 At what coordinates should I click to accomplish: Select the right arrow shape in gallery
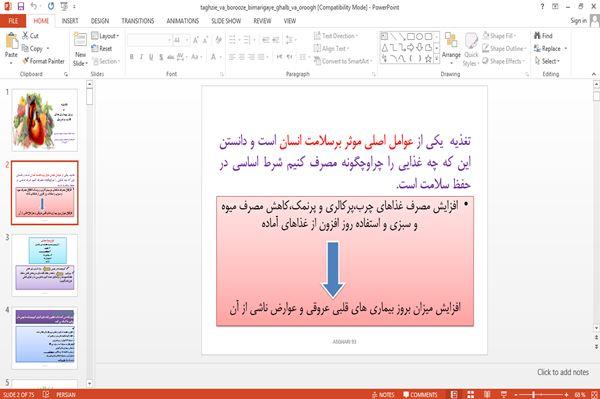point(411,47)
